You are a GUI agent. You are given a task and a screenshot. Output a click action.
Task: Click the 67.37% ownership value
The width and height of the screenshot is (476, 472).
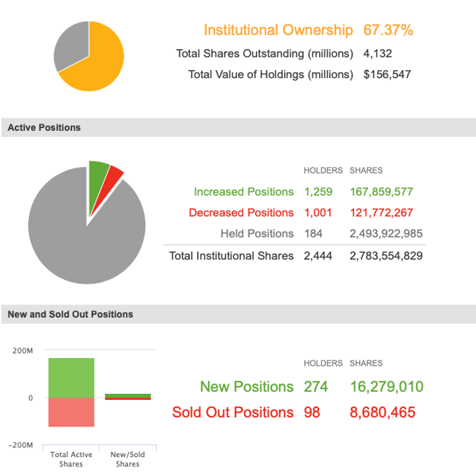tap(388, 31)
